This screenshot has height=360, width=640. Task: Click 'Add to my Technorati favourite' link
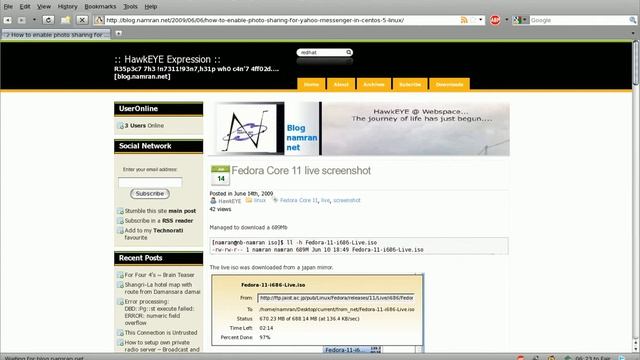[153, 234]
